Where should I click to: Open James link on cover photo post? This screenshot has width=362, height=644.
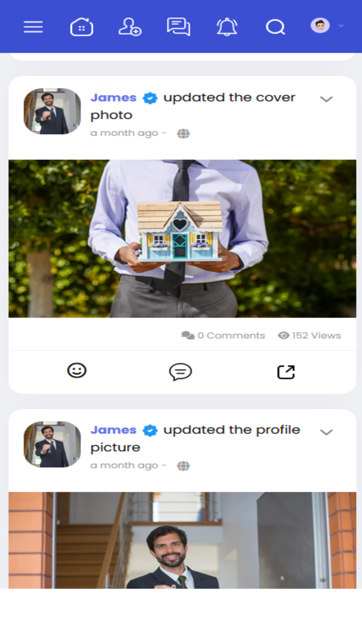click(113, 98)
